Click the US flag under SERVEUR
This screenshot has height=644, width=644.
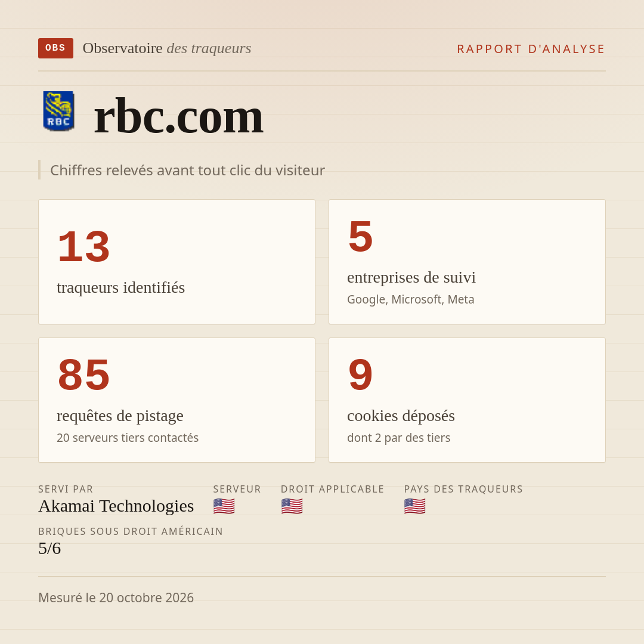click(x=224, y=506)
